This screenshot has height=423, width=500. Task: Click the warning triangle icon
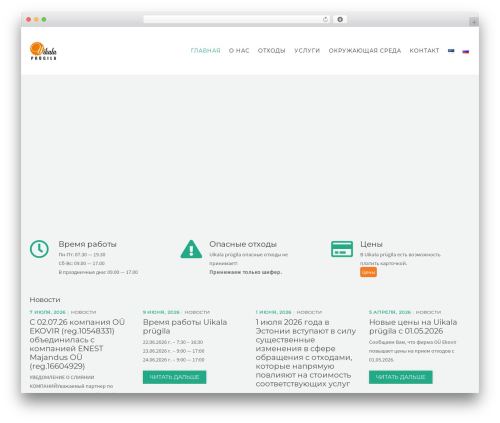pyautogui.click(x=191, y=249)
